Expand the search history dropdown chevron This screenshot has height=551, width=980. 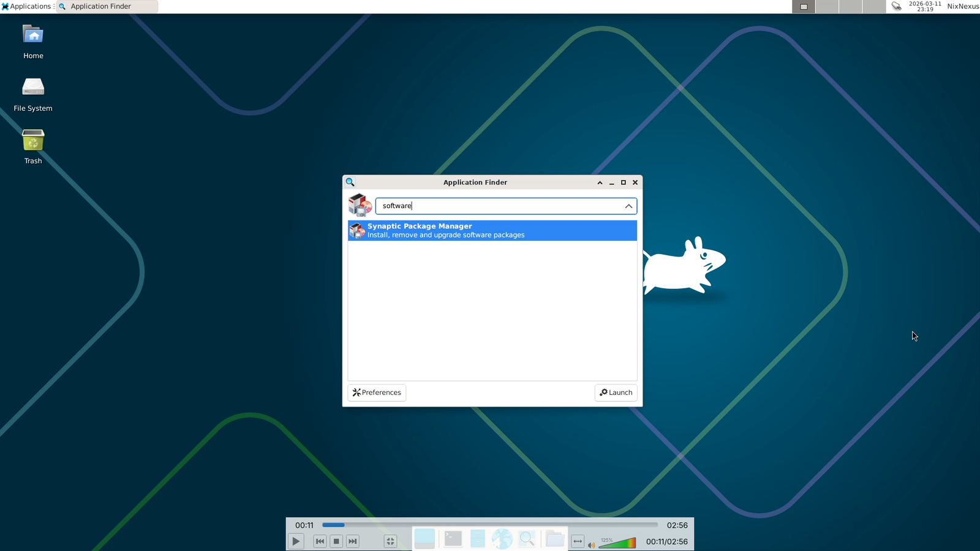(x=628, y=206)
